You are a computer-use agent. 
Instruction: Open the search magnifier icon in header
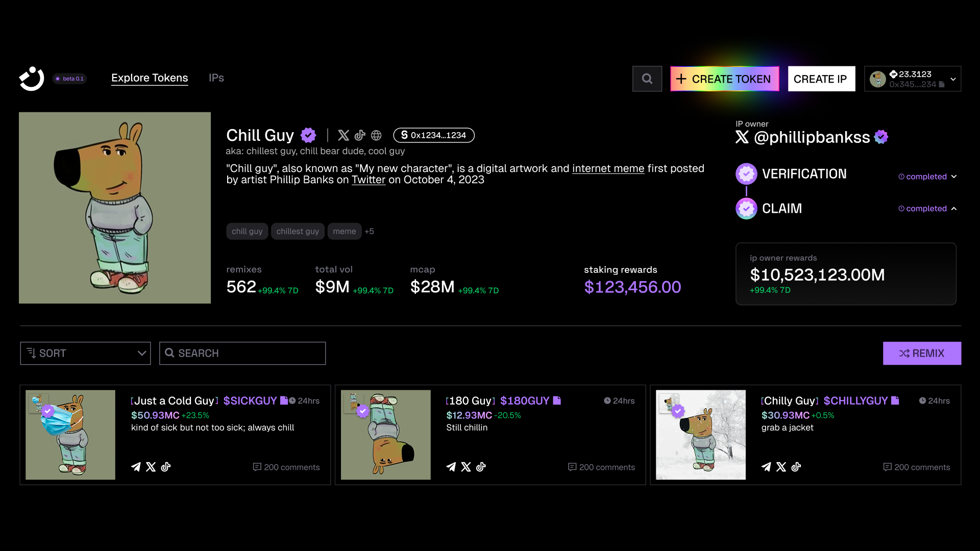point(647,79)
